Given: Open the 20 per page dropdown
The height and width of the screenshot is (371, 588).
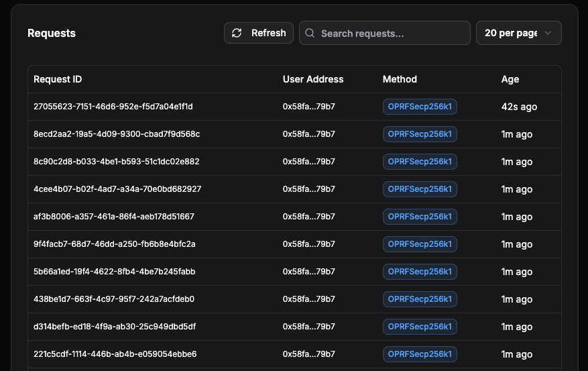Looking at the screenshot, I should pyautogui.click(x=519, y=33).
